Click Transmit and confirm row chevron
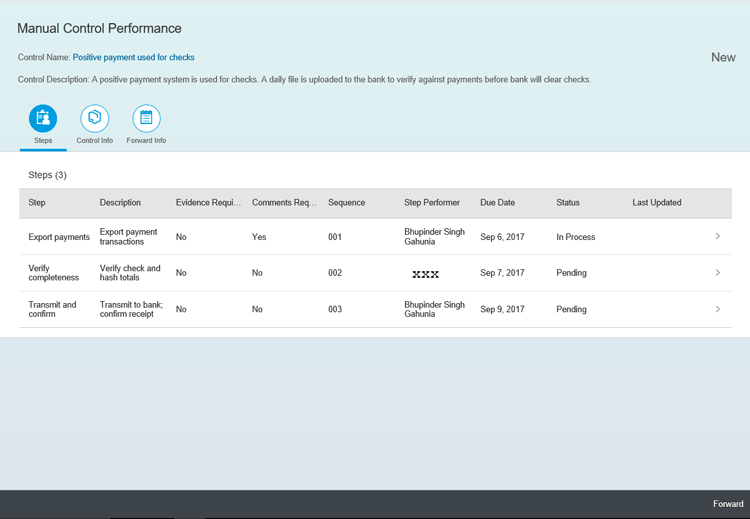 click(717, 309)
